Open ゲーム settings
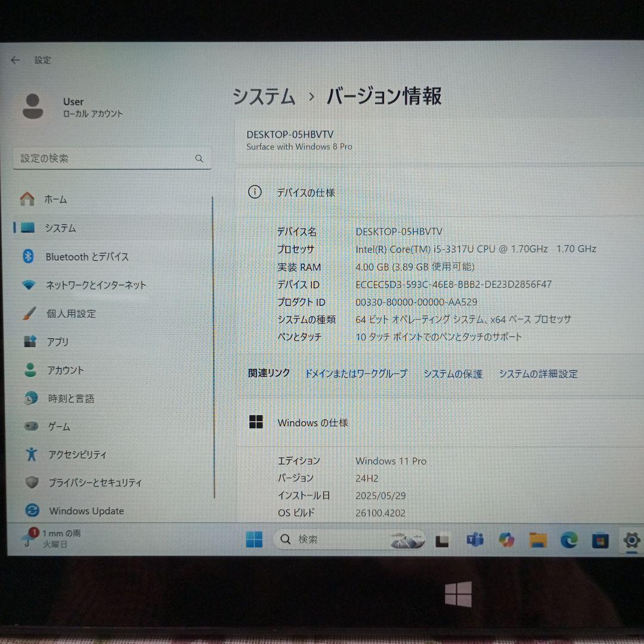This screenshot has height=644, width=644. point(111,426)
